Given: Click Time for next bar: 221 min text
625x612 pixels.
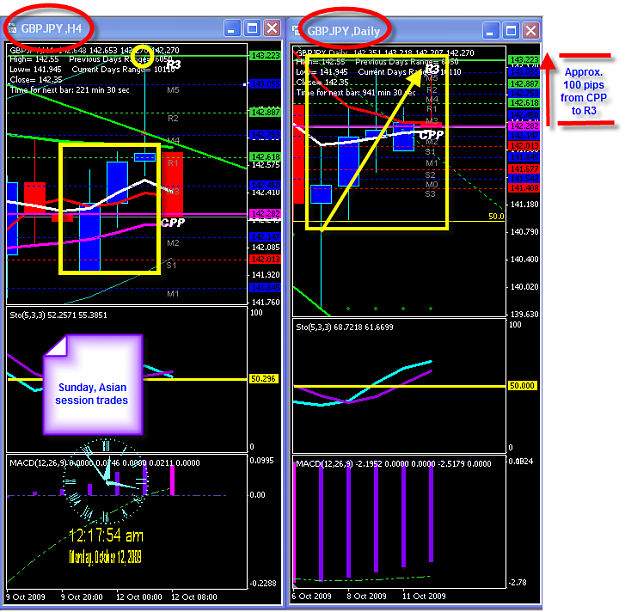Looking at the screenshot, I should tap(70, 90).
